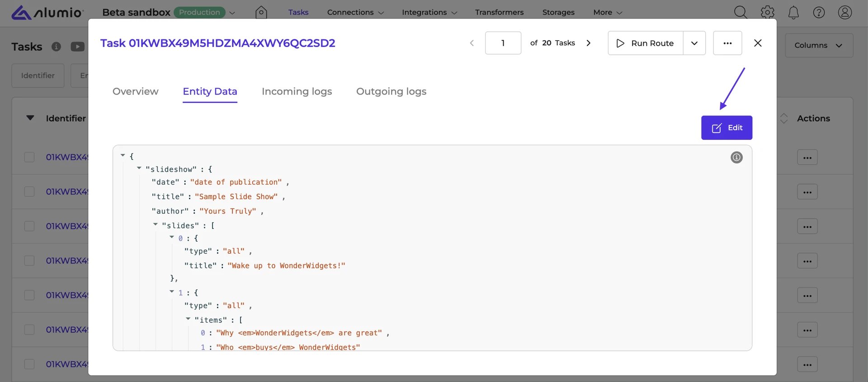Image resolution: width=868 pixels, height=382 pixels.
Task: Click the Tasks info icon
Action: (56, 46)
